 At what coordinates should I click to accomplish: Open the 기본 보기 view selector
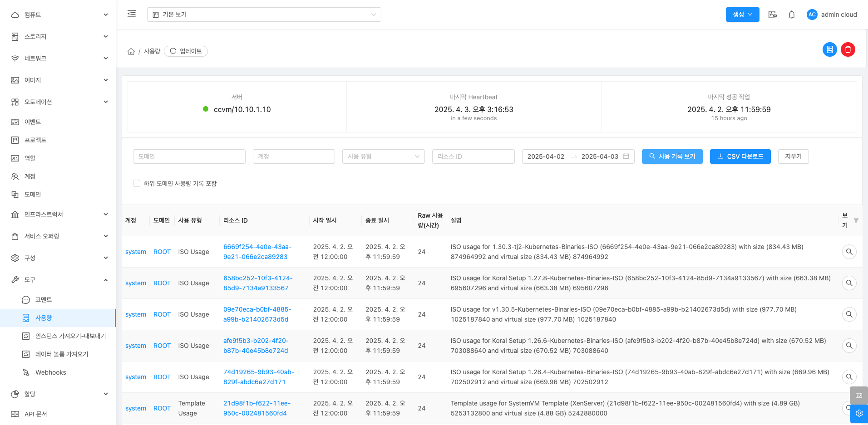[x=264, y=15]
